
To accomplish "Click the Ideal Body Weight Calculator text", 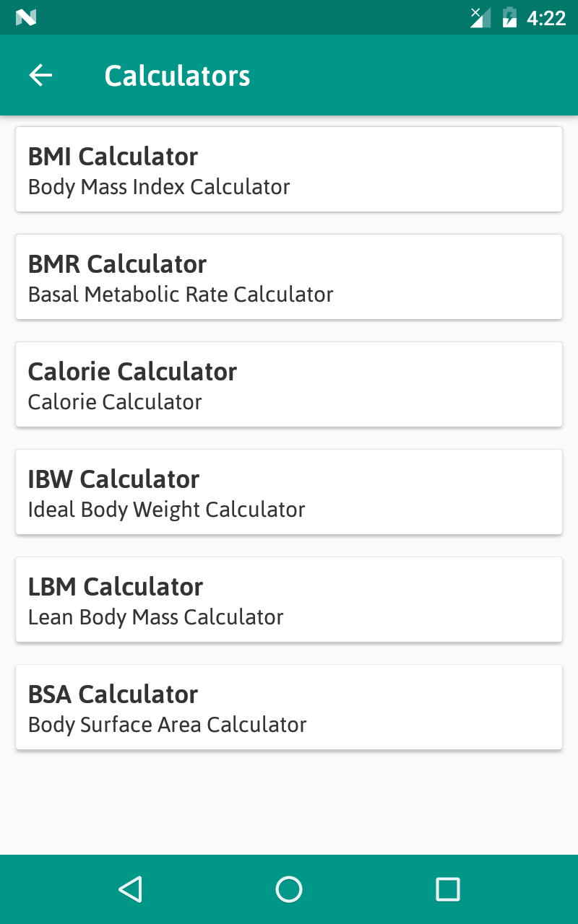I will (x=166, y=510).
